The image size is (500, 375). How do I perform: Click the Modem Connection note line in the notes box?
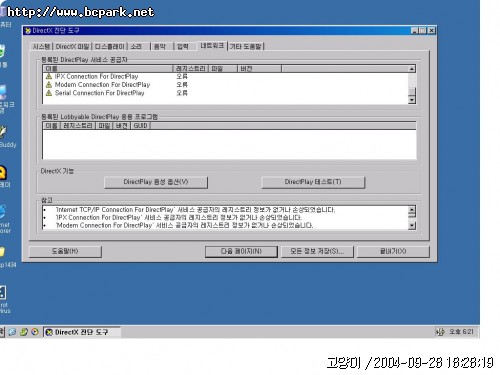[x=184, y=226]
